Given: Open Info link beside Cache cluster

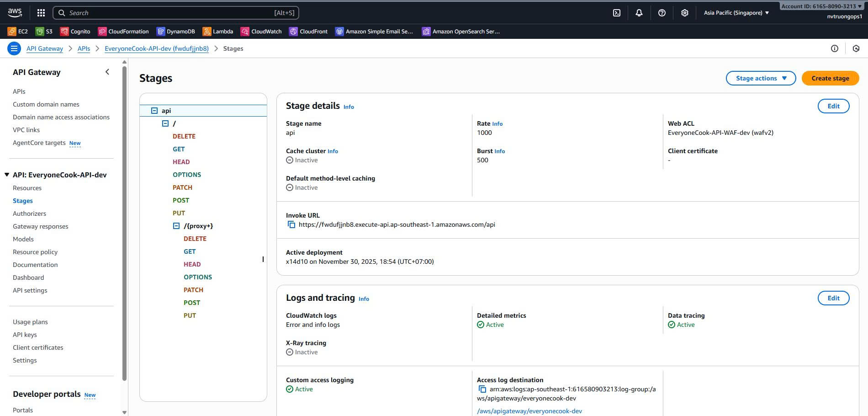Looking at the screenshot, I should point(333,151).
